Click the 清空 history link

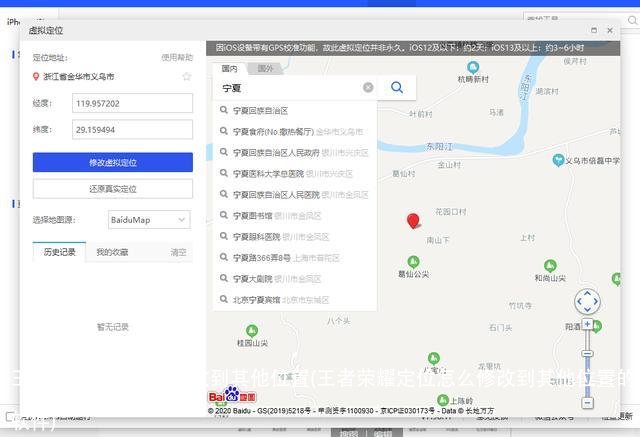coord(178,252)
